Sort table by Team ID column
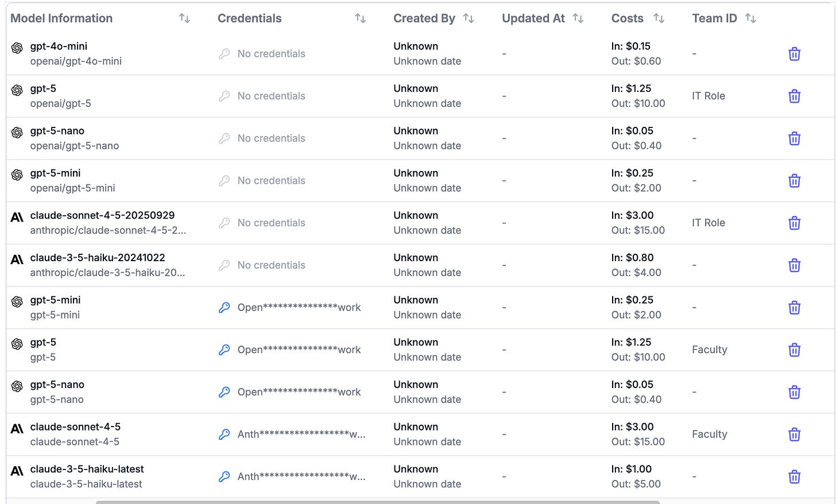The height and width of the screenshot is (504, 836). 750,18
